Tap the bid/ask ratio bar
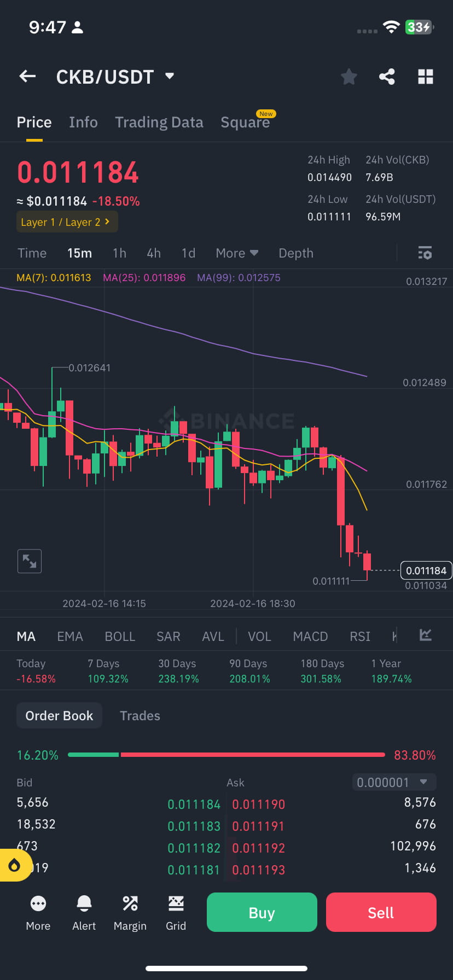The image size is (453, 980). (x=226, y=754)
